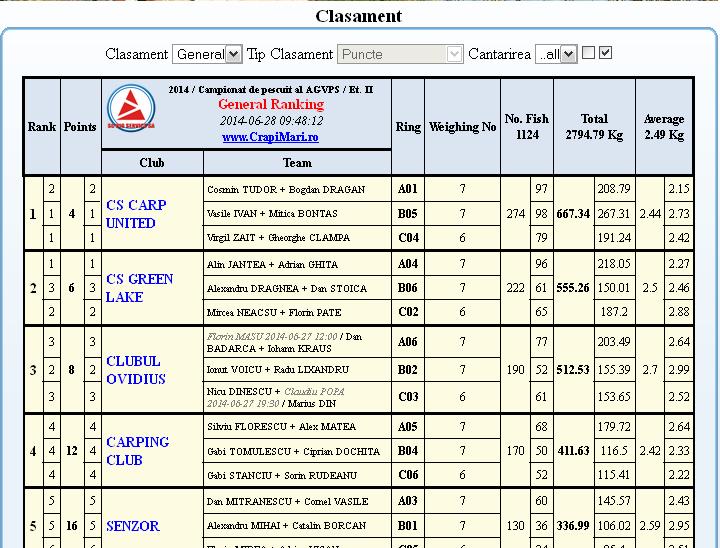The height and width of the screenshot is (548, 720).
Task: Select team Gabi TOMULESCU + Ciprian DOCHITA
Action: point(293,451)
